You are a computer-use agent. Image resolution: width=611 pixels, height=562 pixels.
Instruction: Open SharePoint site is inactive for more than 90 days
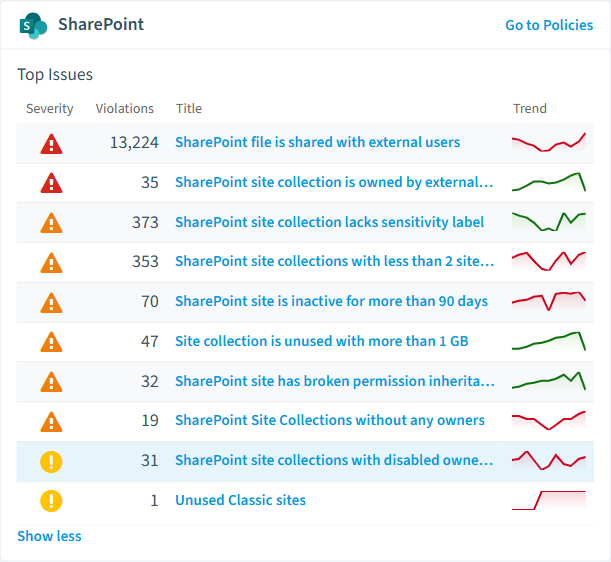click(332, 301)
